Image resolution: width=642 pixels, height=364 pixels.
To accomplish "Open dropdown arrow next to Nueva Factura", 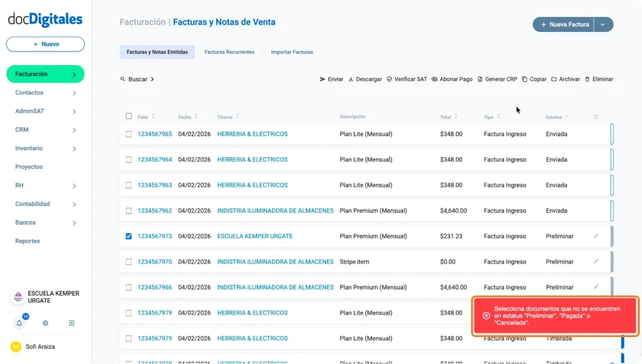I will 603,24.
